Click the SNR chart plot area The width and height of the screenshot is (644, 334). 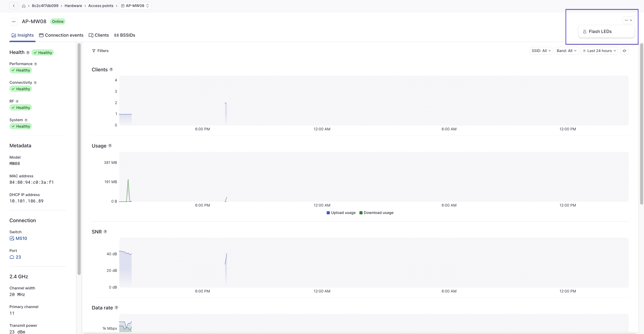point(374,262)
